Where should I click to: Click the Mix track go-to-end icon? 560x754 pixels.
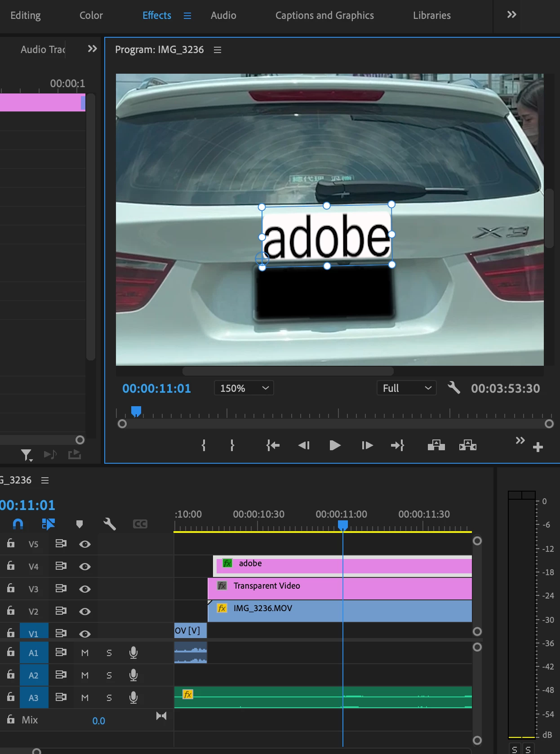pos(161,716)
